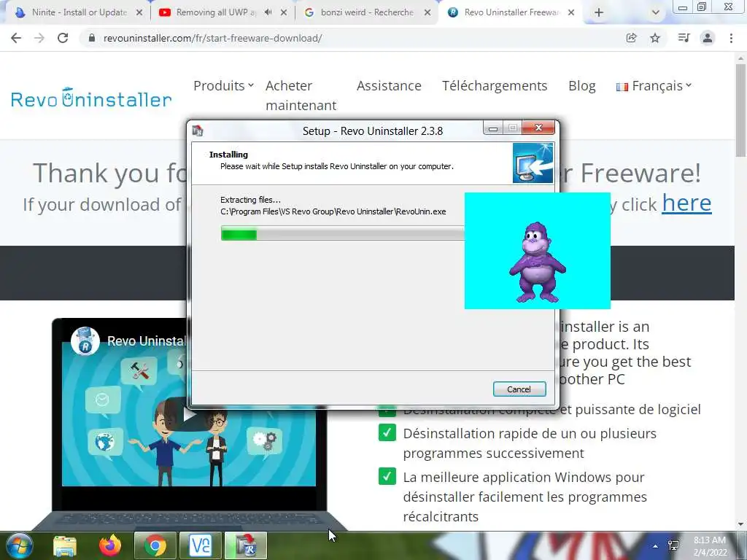Click the address bar URL
This screenshot has width=747, height=560.
pos(212,38)
